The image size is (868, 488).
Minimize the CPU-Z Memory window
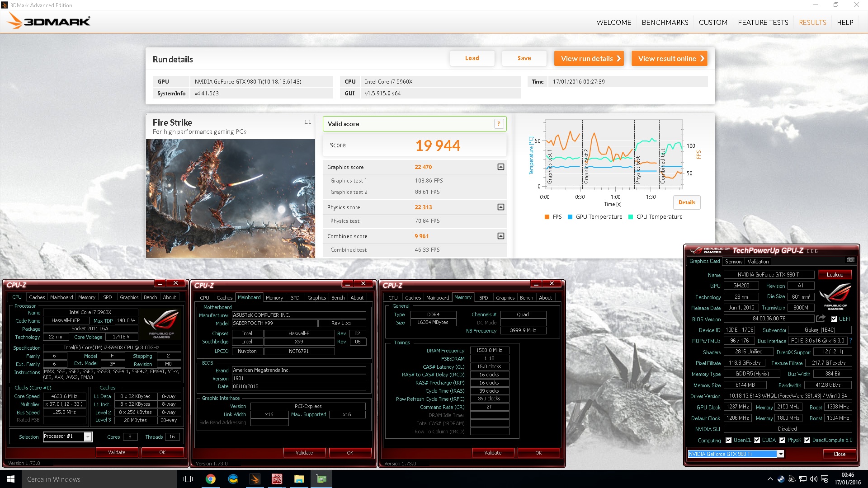(536, 284)
